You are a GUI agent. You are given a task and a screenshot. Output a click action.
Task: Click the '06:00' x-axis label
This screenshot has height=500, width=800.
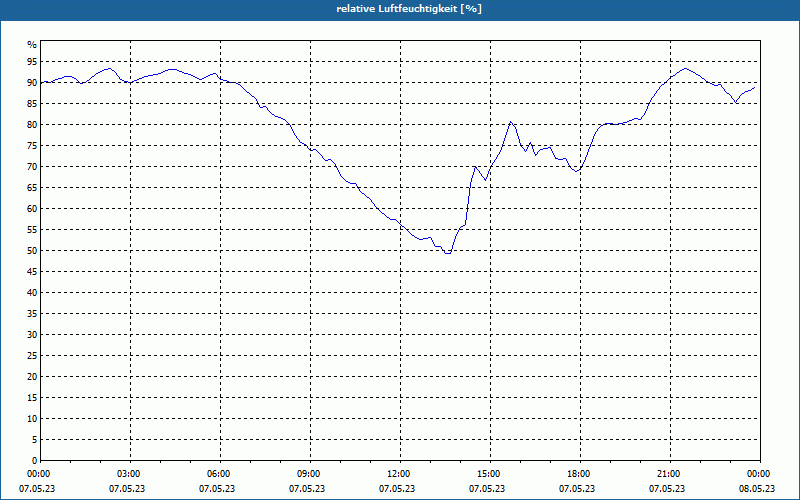point(220,474)
